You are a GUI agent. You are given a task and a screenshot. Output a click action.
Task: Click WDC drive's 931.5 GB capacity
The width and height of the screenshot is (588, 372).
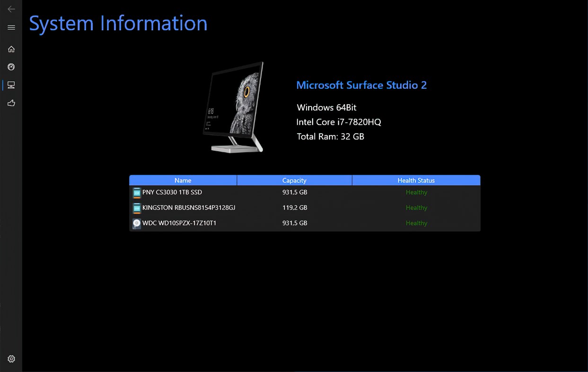tap(295, 223)
